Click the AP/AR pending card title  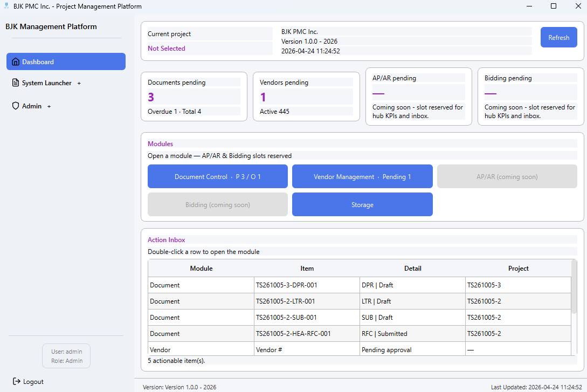click(394, 78)
